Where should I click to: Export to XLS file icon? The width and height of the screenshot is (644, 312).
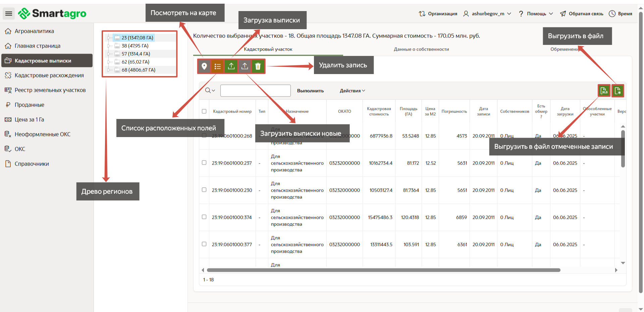[604, 91]
